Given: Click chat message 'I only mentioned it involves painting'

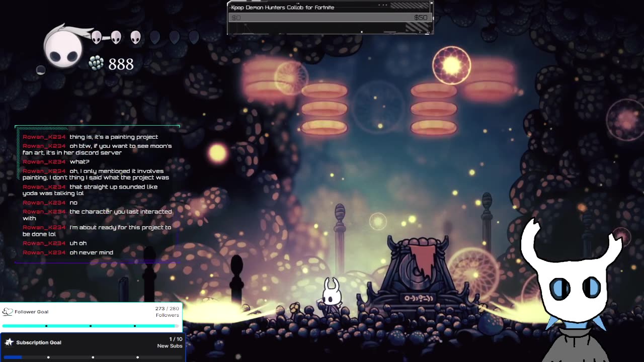Looking at the screenshot, I should click(96, 174).
